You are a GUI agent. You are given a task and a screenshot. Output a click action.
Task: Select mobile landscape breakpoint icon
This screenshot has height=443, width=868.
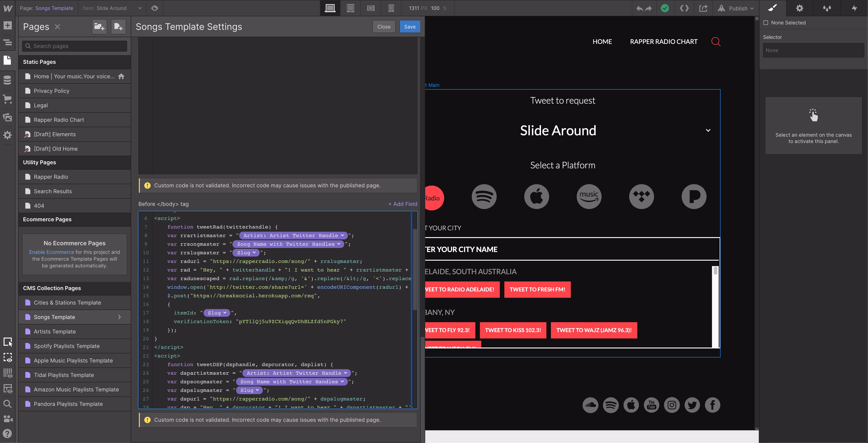[371, 8]
